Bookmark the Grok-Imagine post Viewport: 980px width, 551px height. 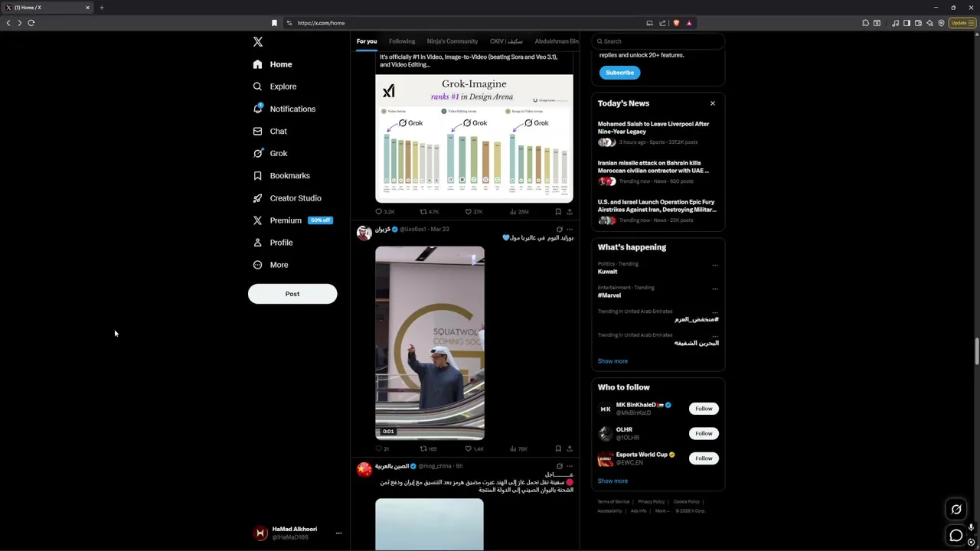click(558, 212)
